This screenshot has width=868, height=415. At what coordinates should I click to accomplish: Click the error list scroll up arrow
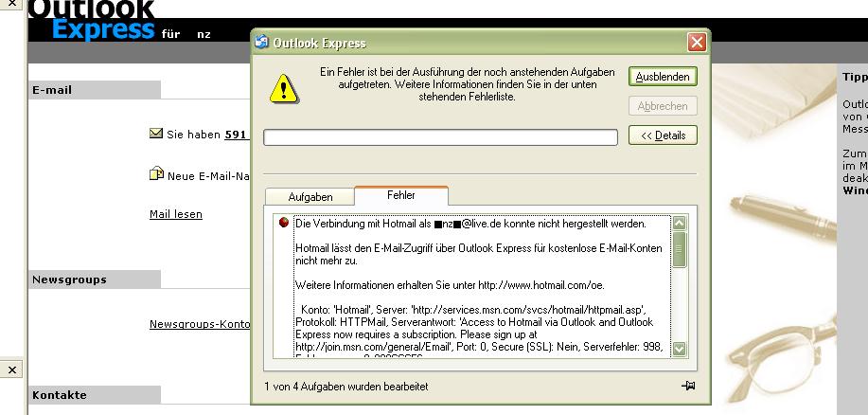click(x=680, y=223)
